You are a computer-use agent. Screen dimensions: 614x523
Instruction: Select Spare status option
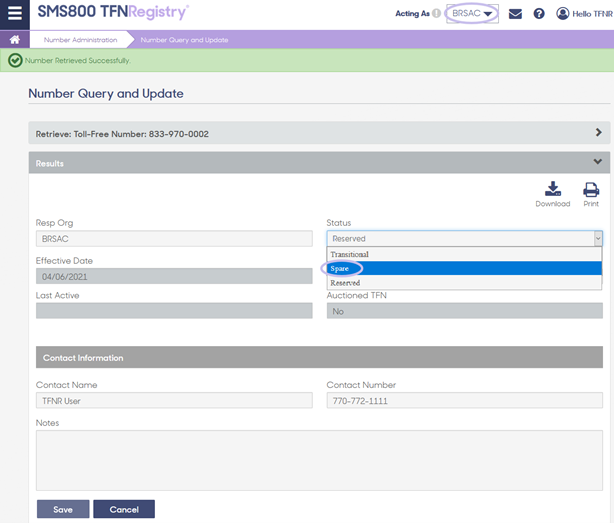tap(464, 269)
